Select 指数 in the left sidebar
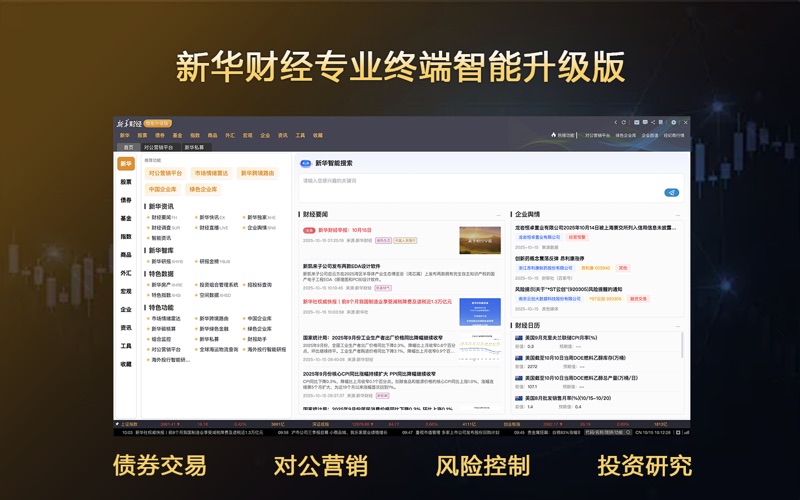Image resolution: width=800 pixels, height=500 pixels. point(126,236)
